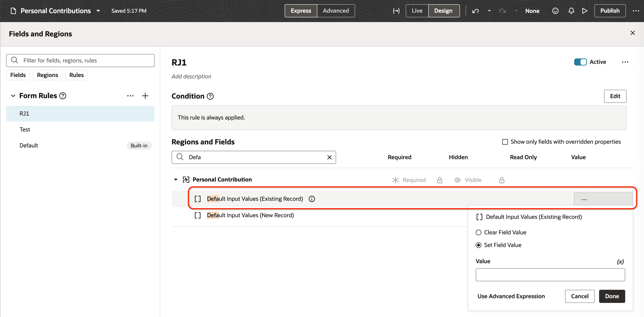Select Default Input Values (New Record) field
The width and height of the screenshot is (644, 317).
(250, 215)
